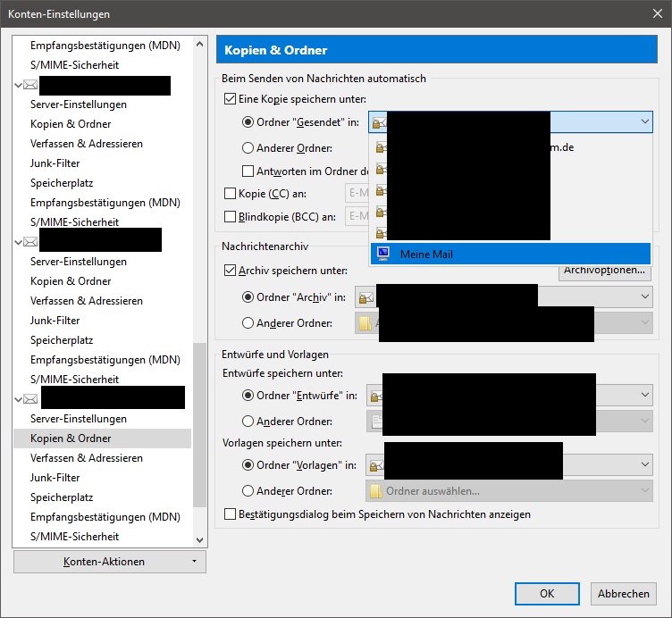The width and height of the screenshot is (672, 618).
Task: Select Anderer Ordner radio under Gesendet
Action: pyautogui.click(x=248, y=148)
